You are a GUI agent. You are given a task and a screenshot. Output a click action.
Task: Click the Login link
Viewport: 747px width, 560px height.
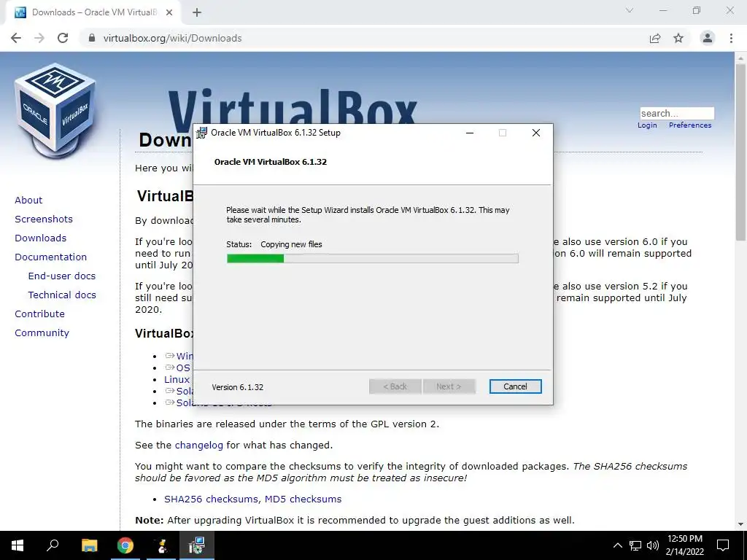point(647,125)
